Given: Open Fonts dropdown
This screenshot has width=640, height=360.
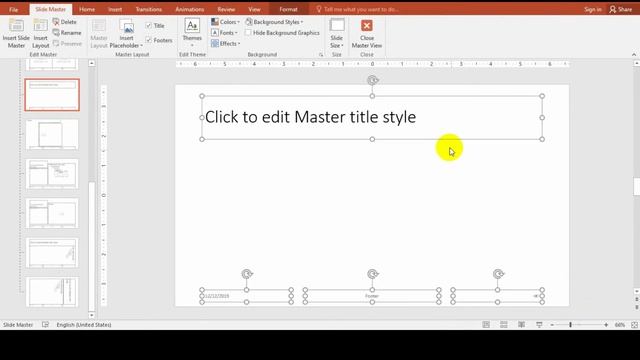Looking at the screenshot, I should click(224, 33).
